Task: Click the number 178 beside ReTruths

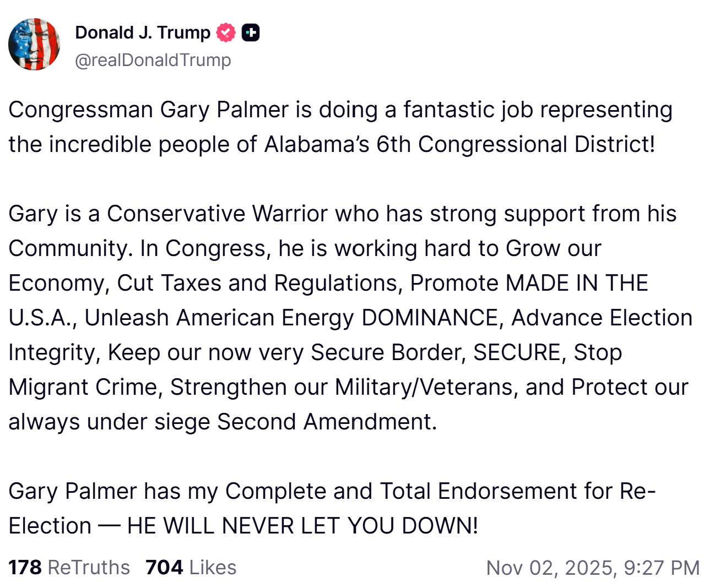Action: pyautogui.click(x=25, y=568)
